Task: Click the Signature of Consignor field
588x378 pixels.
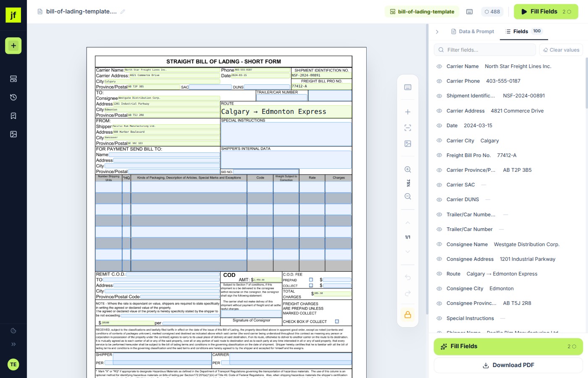Action: (x=251, y=314)
